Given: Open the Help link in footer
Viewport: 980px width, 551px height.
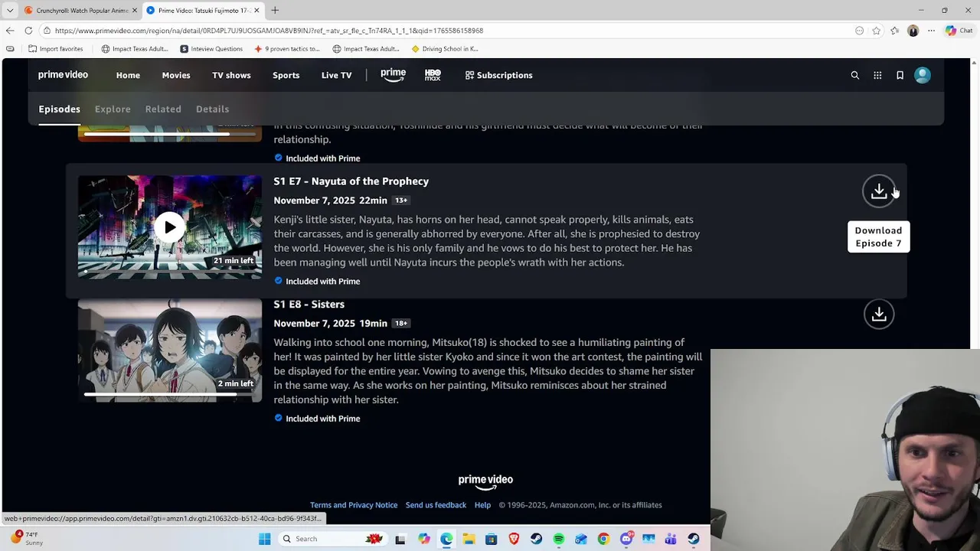Looking at the screenshot, I should (x=482, y=505).
